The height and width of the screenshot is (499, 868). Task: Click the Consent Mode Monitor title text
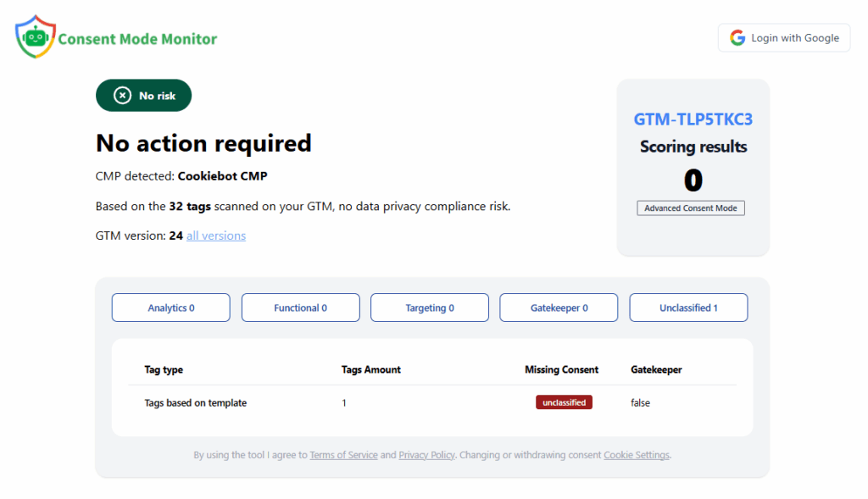137,39
